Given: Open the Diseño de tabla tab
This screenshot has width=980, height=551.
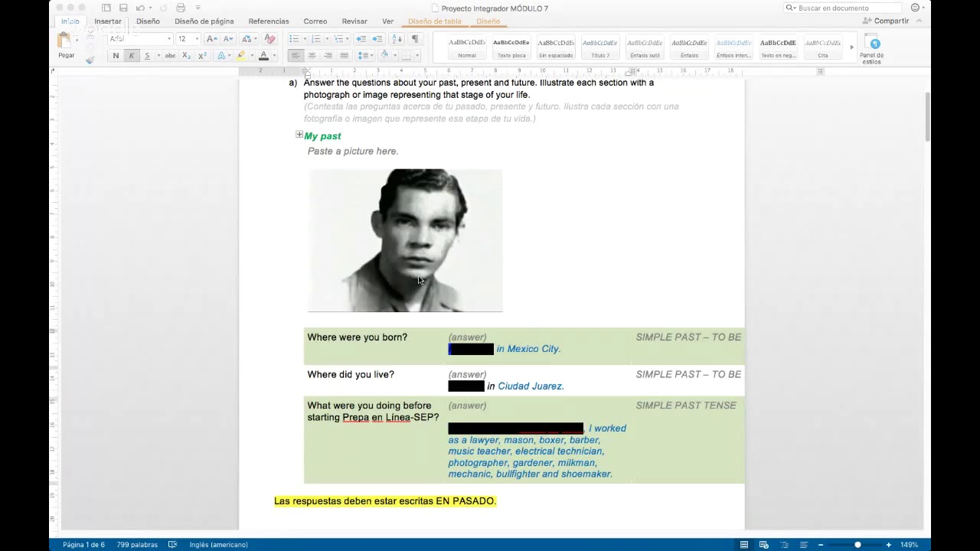Looking at the screenshot, I should click(x=435, y=21).
